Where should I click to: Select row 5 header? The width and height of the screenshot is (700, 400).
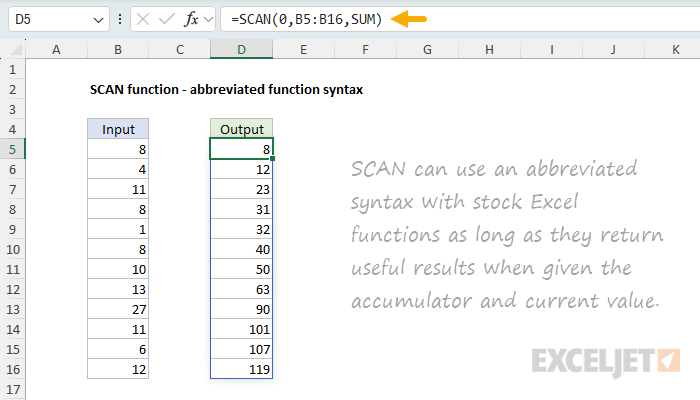13,149
